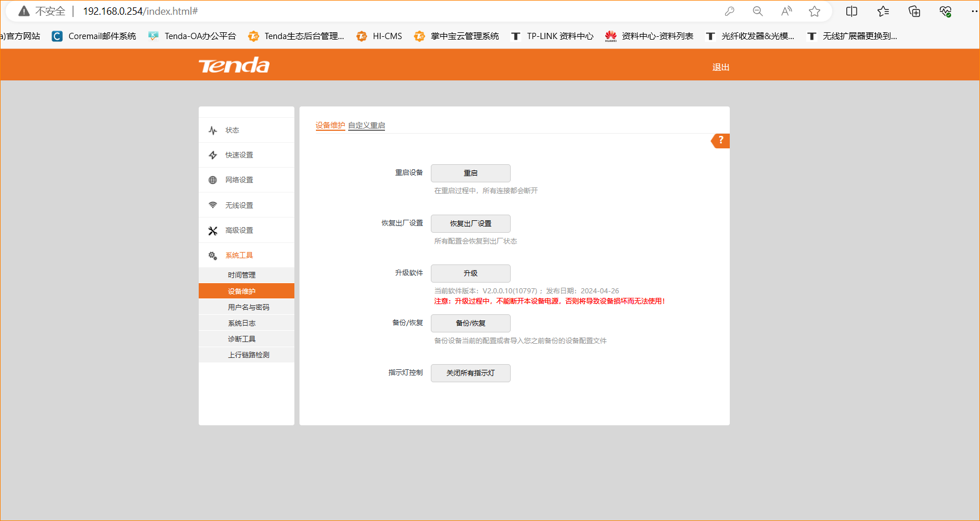This screenshot has width=980, height=521.
Task: Click the 备份/恢复 button
Action: click(x=470, y=323)
